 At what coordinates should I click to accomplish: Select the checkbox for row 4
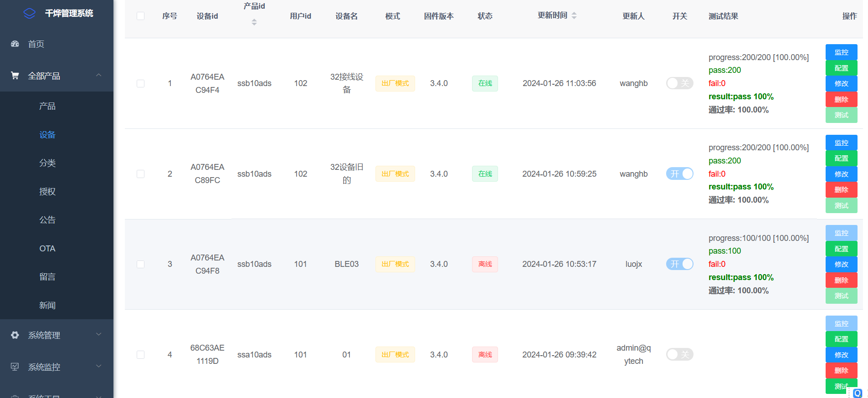(141, 355)
